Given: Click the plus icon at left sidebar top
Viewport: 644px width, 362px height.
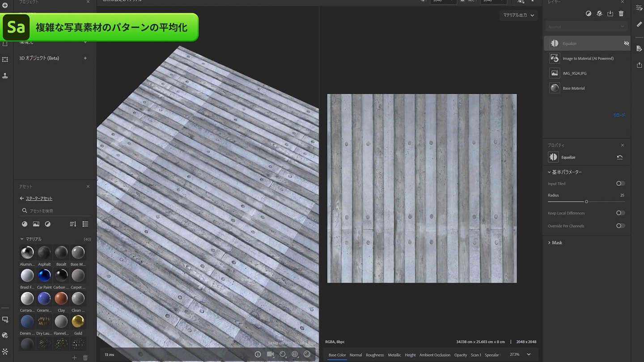Looking at the screenshot, I should tap(5, 5).
